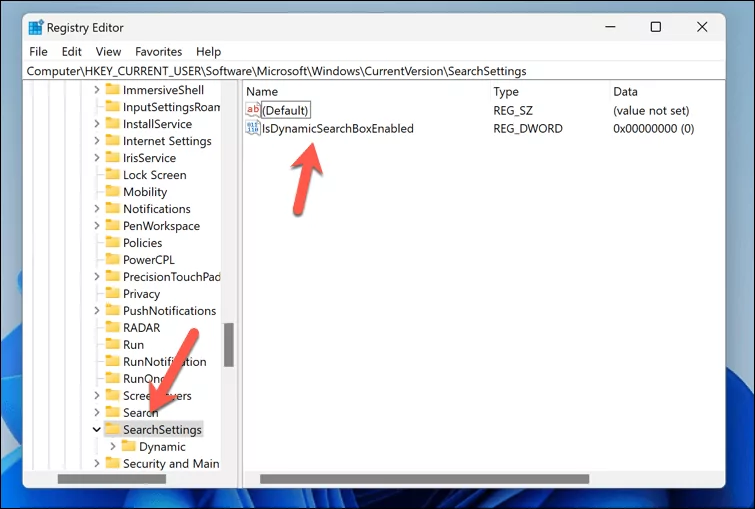Click the PushNotifications folder icon
755x509 pixels.
pyautogui.click(x=113, y=310)
